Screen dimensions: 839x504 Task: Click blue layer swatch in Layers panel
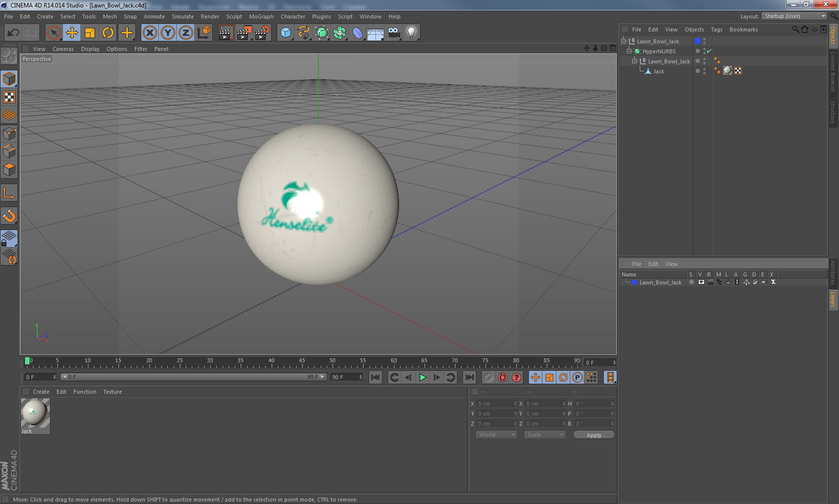[x=634, y=282]
